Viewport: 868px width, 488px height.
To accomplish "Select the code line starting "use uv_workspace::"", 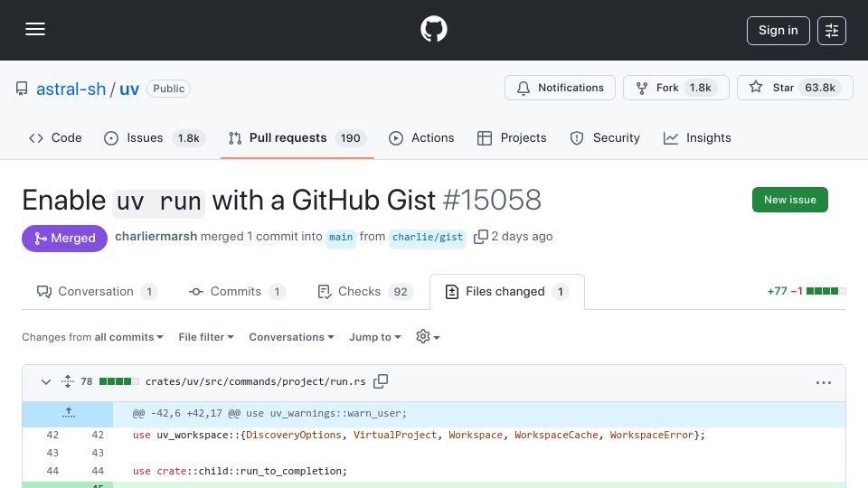I will click(419, 435).
